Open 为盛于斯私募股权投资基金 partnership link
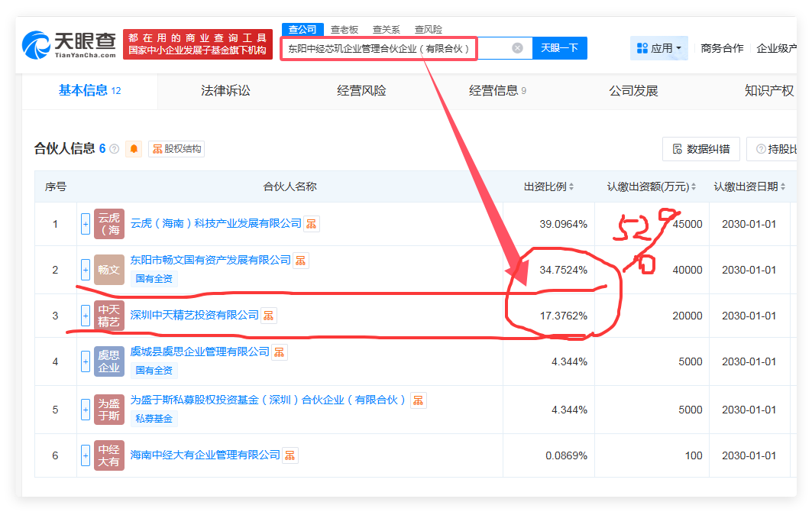812x512 pixels. tap(268, 400)
